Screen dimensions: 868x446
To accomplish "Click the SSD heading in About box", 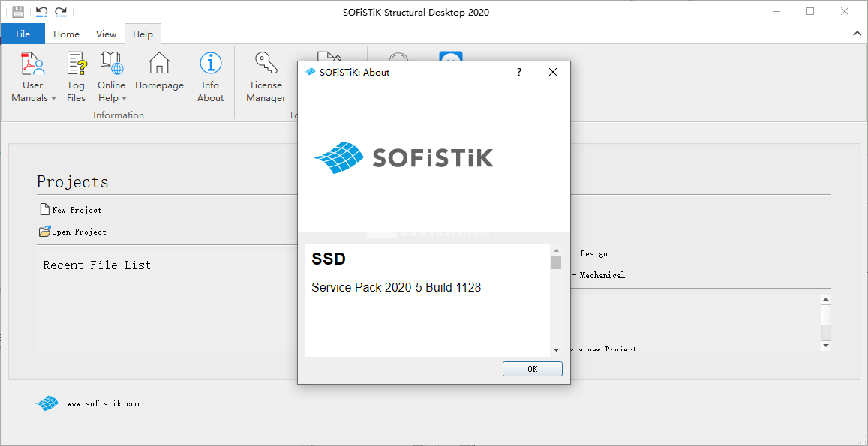I will point(329,259).
